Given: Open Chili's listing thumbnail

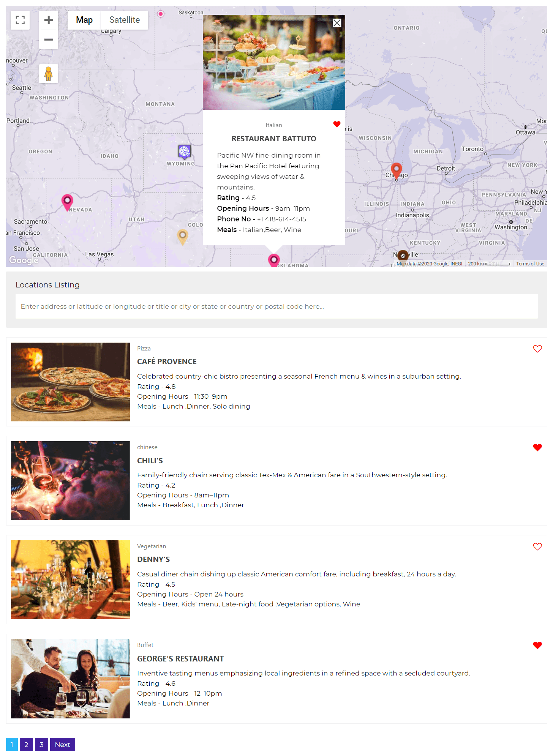Looking at the screenshot, I should [x=70, y=481].
